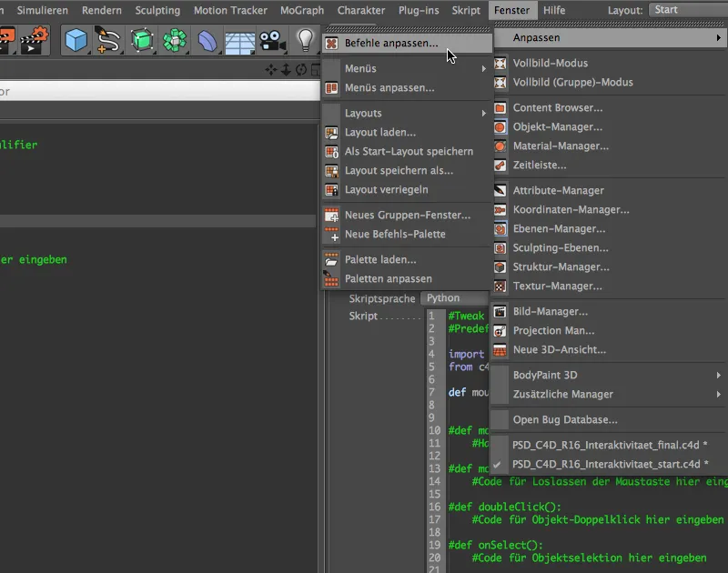The image size is (728, 573).
Task: Click the Neue 3D-Ansicht icon
Action: pyautogui.click(x=500, y=350)
